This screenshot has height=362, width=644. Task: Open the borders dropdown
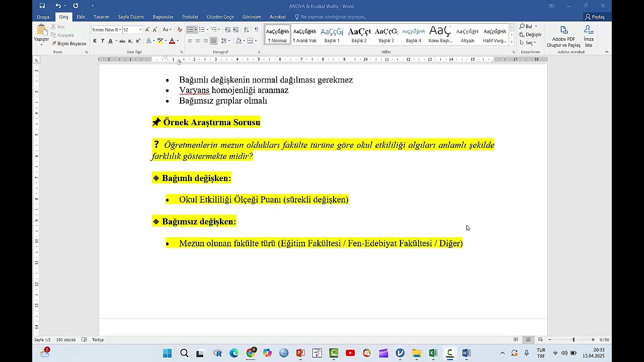coord(257,41)
